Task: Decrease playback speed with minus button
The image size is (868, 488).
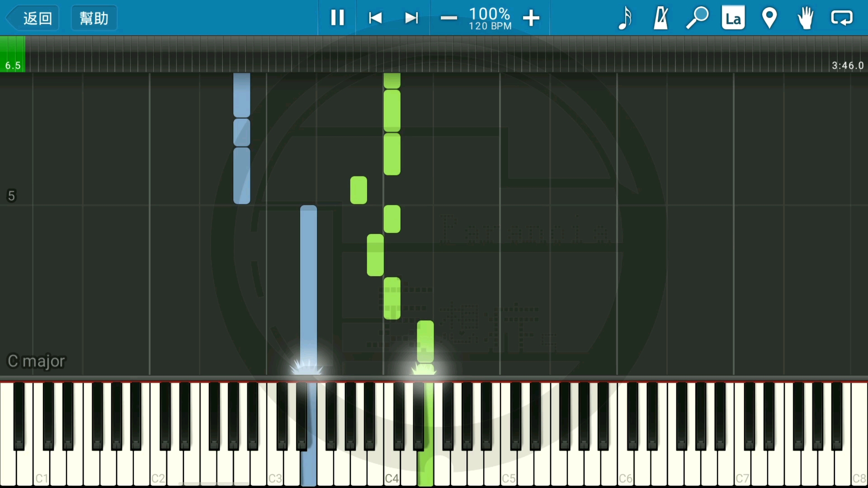Action: tap(448, 17)
